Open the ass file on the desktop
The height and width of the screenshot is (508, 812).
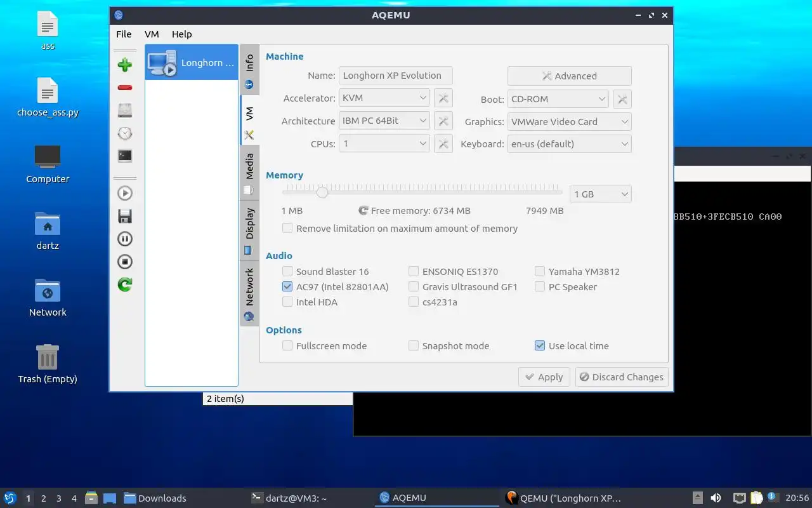click(x=48, y=32)
